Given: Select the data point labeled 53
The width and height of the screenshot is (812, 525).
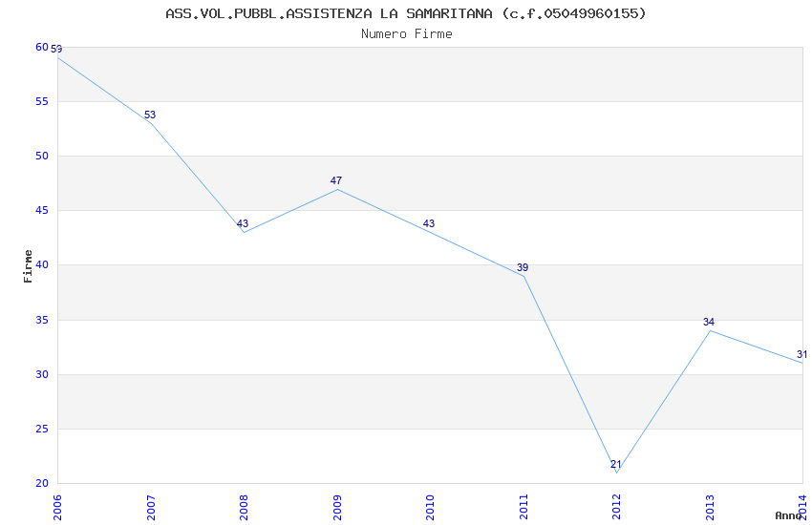Looking at the screenshot, I should [x=150, y=123].
